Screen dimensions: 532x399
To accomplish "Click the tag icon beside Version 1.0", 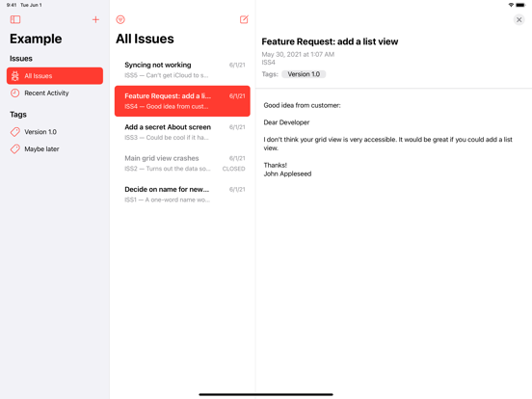I will 14,132.
